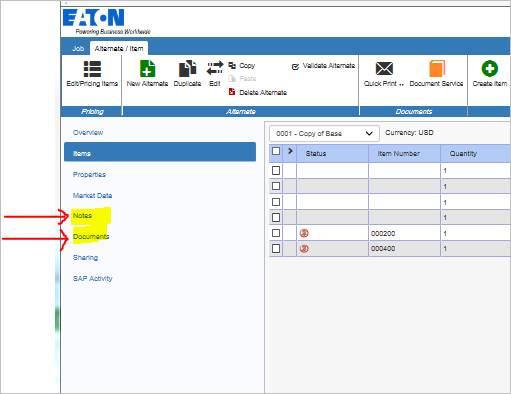This screenshot has width=511, height=394.
Task: Click status icon for item 000200
Action: (x=304, y=233)
